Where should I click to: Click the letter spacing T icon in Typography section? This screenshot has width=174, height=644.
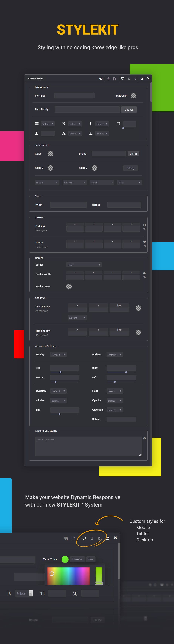coord(37,133)
